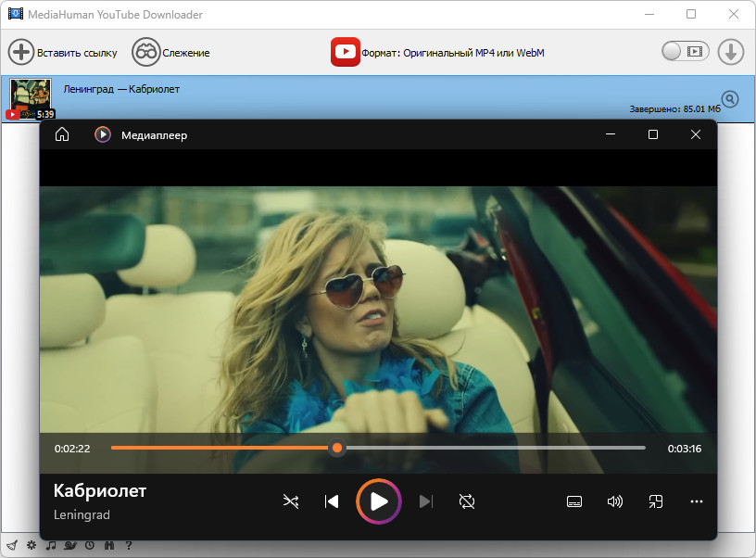Toggle repeat mode in the media player
756x558 pixels.
467,501
